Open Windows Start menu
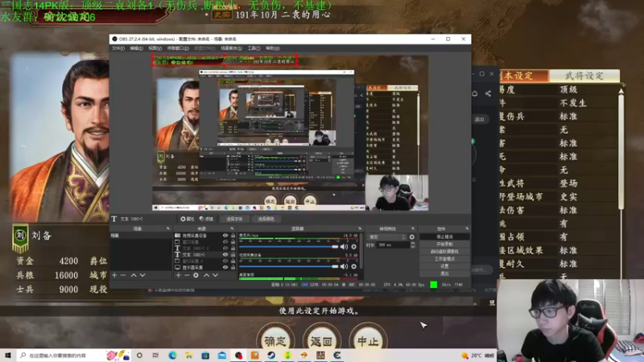 point(7,356)
